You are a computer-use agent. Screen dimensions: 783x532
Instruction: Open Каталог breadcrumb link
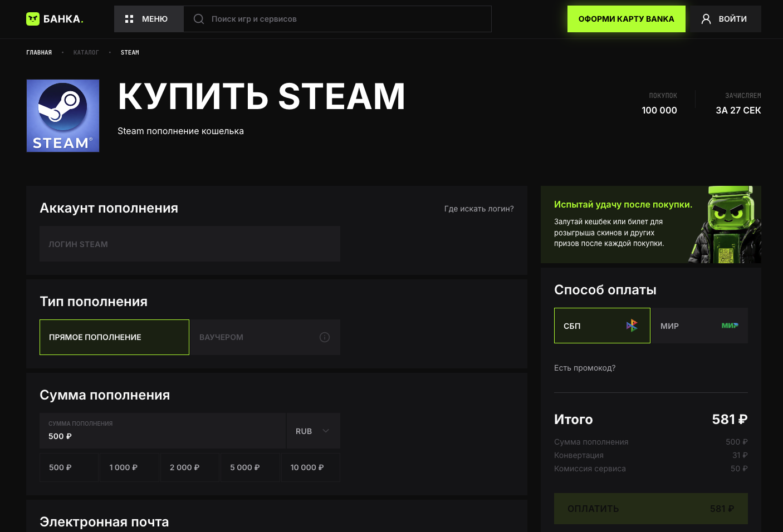(86, 52)
